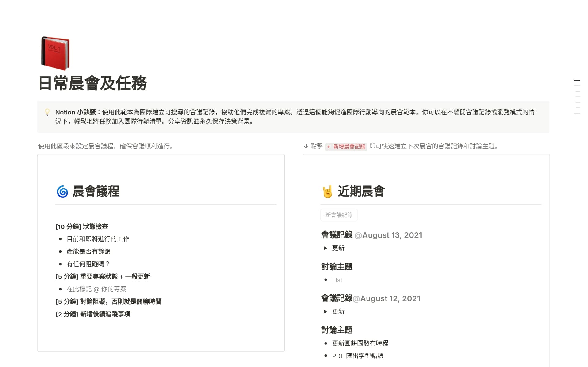
Task: Click the 新增晨會記錄 inline button
Action: pos(346,147)
